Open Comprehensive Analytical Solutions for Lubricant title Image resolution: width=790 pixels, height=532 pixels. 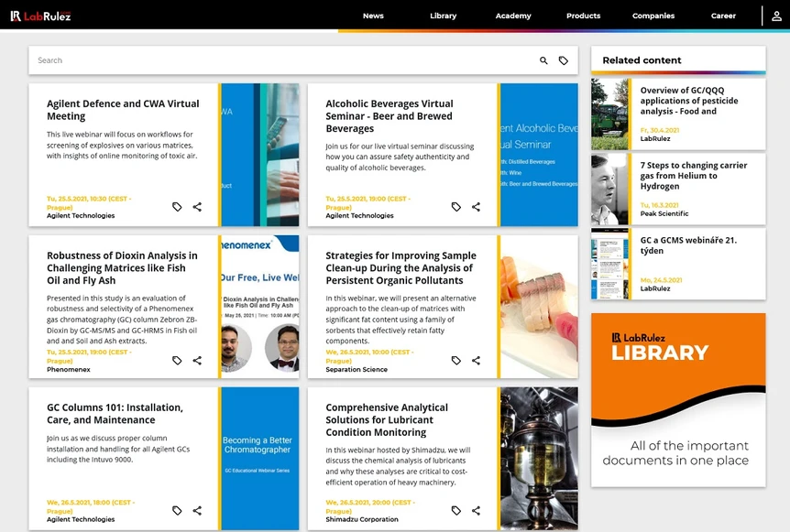[387, 419]
